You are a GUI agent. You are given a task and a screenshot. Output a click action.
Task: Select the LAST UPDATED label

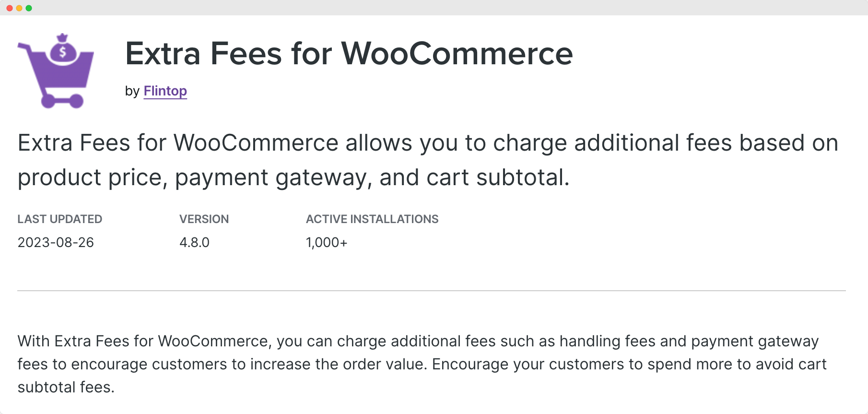click(59, 219)
